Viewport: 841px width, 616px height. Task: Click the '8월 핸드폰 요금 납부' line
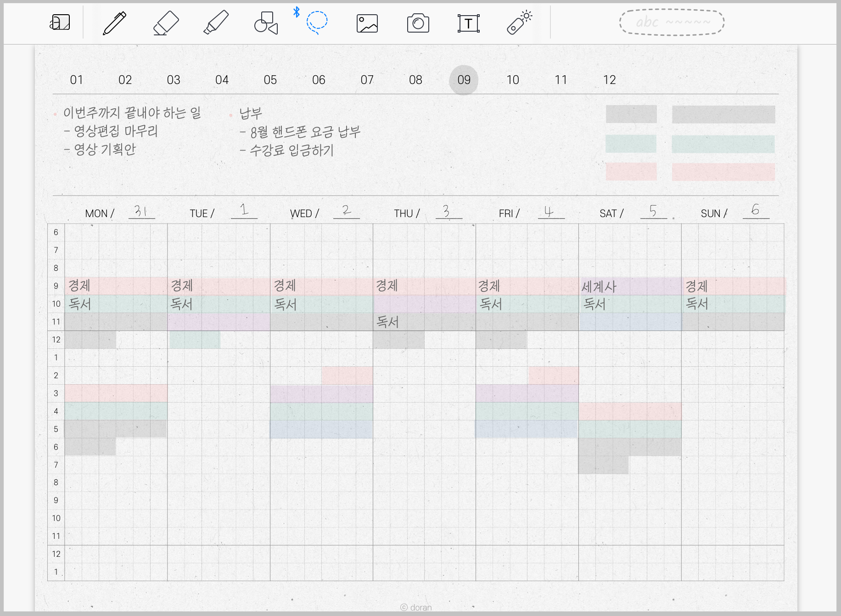coord(300,132)
